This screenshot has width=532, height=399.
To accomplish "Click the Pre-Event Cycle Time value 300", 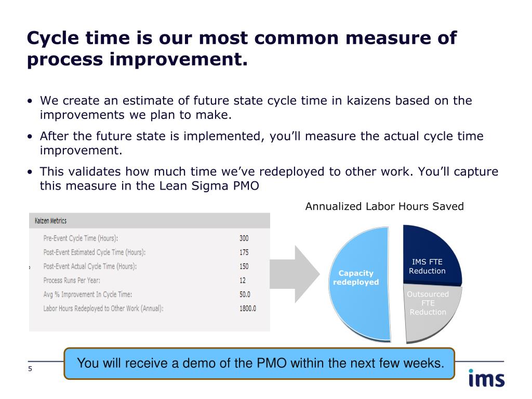I will click(x=244, y=238).
